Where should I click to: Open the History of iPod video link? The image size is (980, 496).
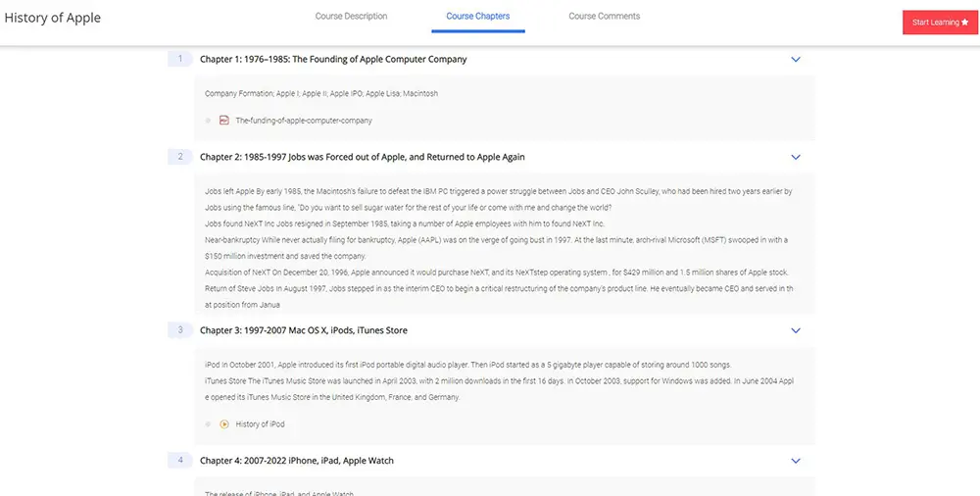click(x=260, y=424)
